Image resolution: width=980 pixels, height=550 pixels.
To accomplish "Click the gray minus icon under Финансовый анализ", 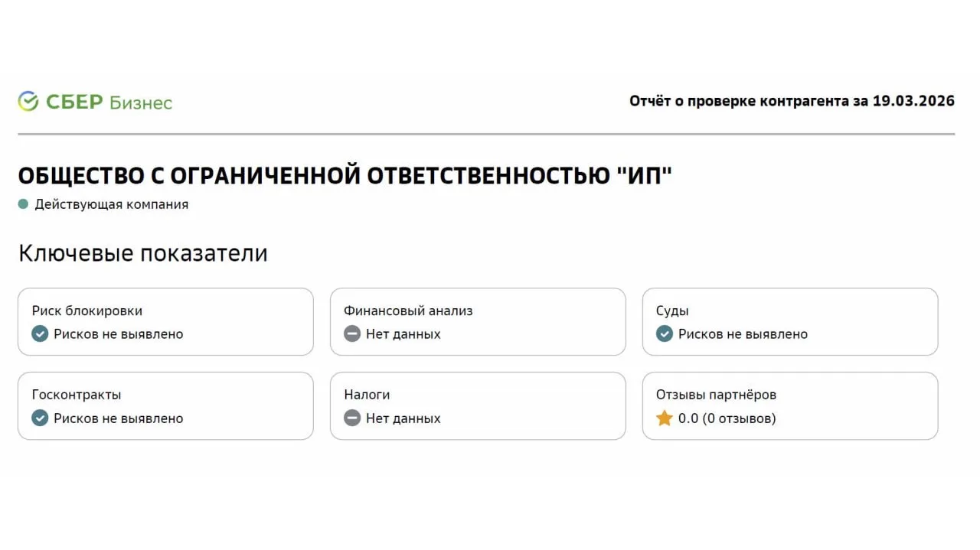I will point(352,334).
